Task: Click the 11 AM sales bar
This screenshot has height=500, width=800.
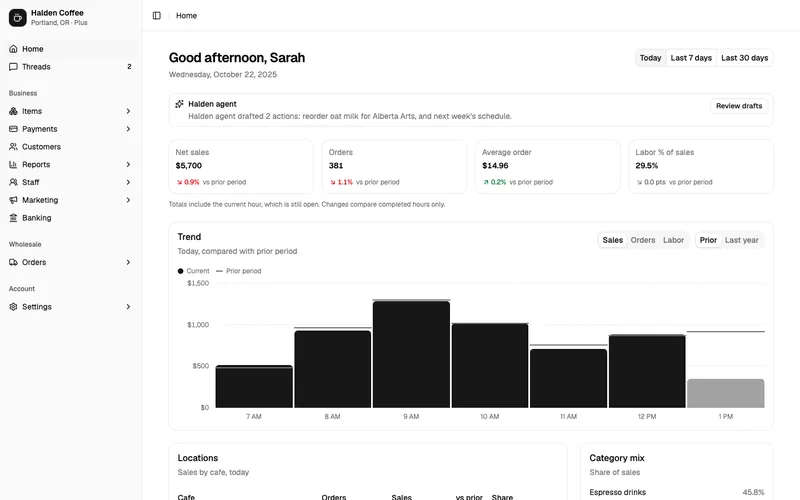Action: [568, 379]
